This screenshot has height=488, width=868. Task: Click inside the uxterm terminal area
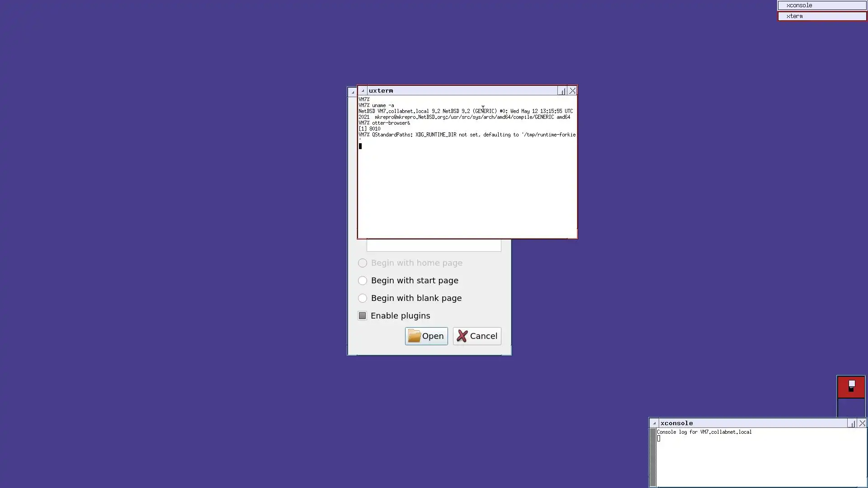pos(467,190)
